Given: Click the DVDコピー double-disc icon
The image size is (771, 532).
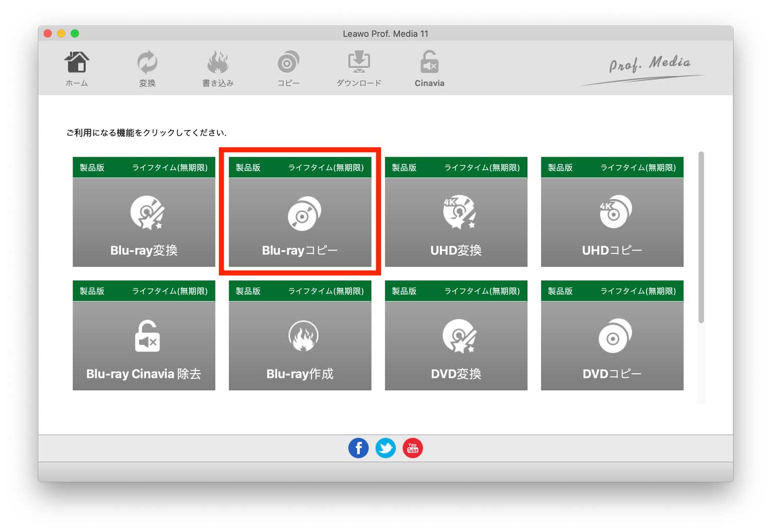Looking at the screenshot, I should 615,336.
